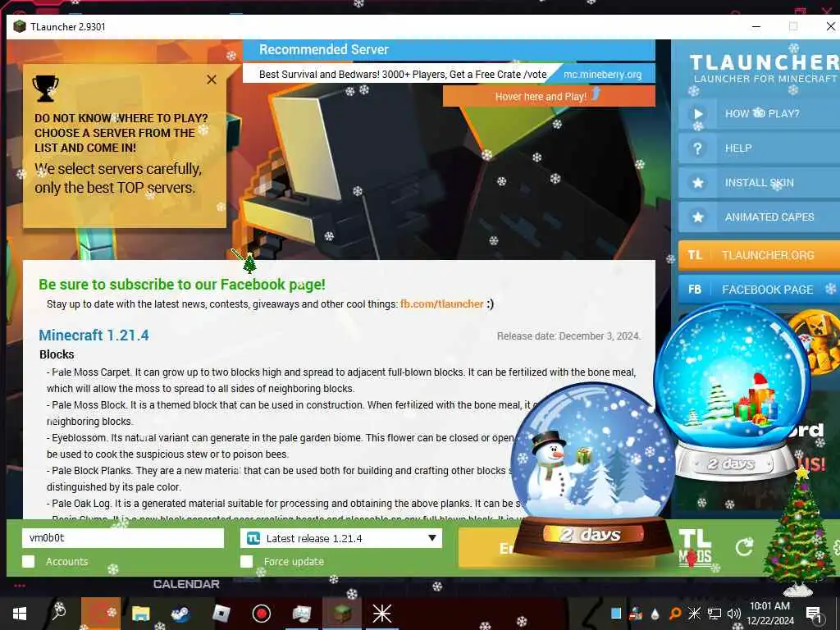The width and height of the screenshot is (840, 630).
Task: Open the Facebook Page button
Action: 759,290
